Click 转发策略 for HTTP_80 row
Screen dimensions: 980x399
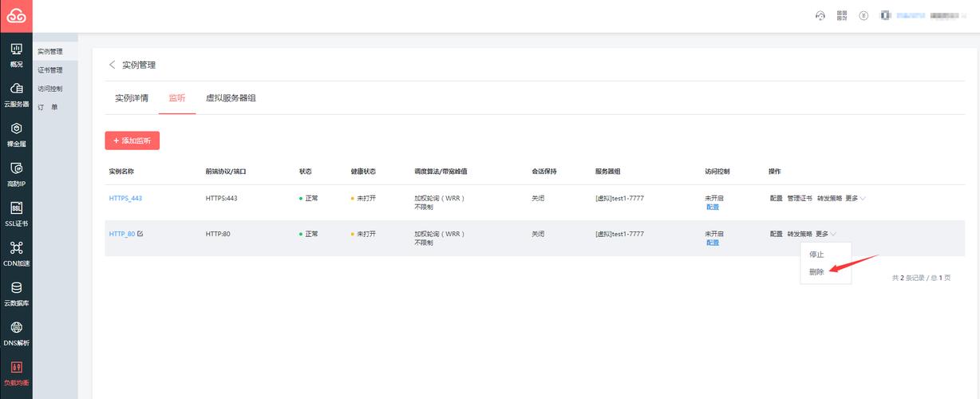[800, 234]
